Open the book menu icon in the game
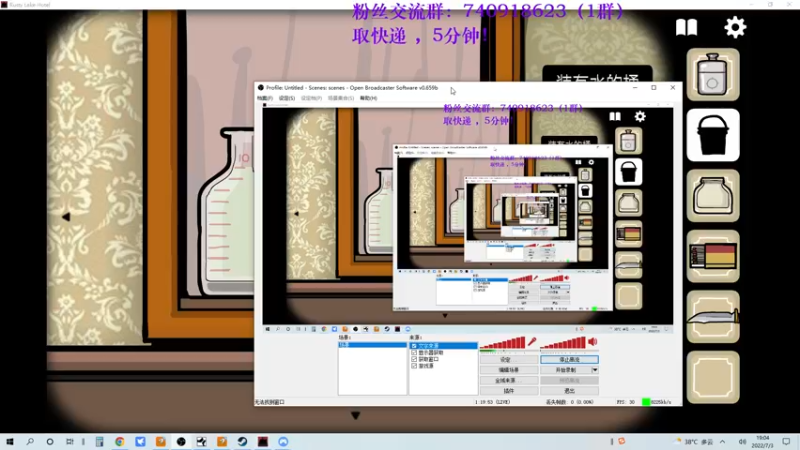The height and width of the screenshot is (450, 800). (x=686, y=28)
